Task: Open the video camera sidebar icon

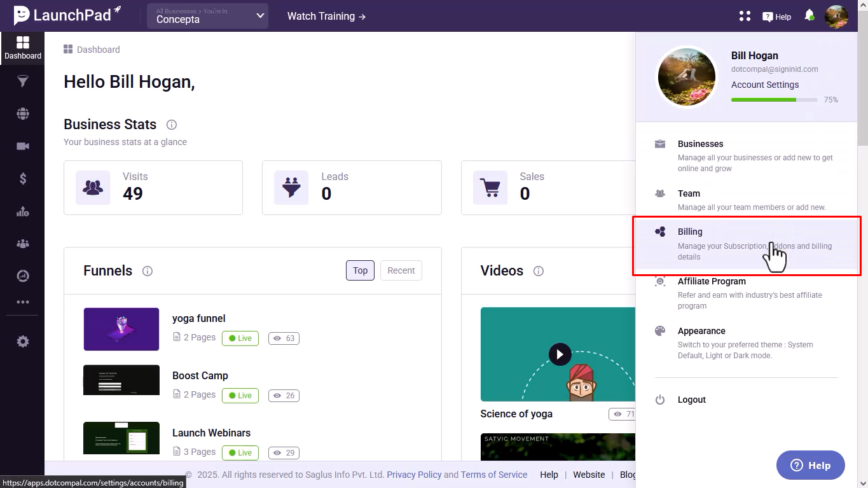Action: pyautogui.click(x=23, y=146)
